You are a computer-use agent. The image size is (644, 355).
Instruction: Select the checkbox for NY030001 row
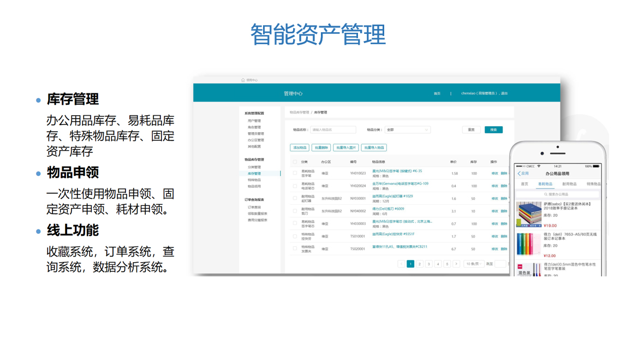pos(295,198)
